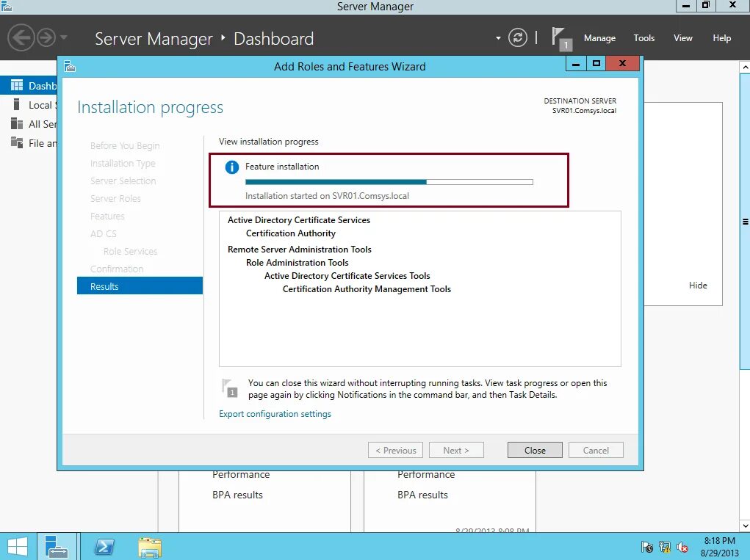Click the Dashboard scrollbar down arrow

point(745,526)
